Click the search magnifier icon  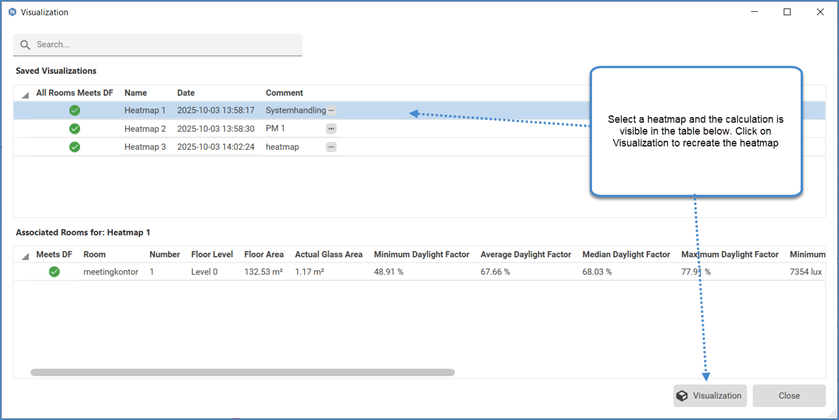pyautogui.click(x=26, y=45)
